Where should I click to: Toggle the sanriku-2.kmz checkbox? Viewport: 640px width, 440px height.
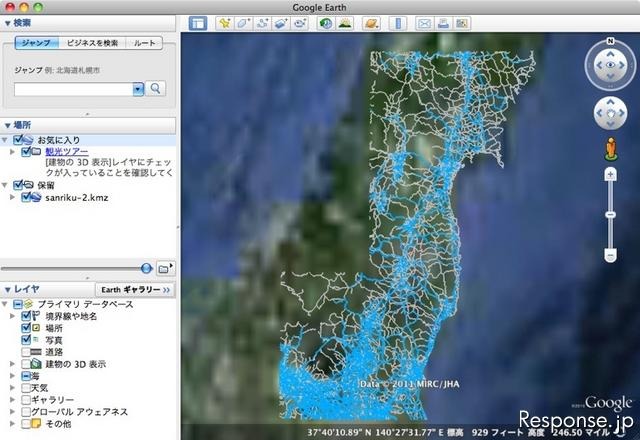point(27,197)
